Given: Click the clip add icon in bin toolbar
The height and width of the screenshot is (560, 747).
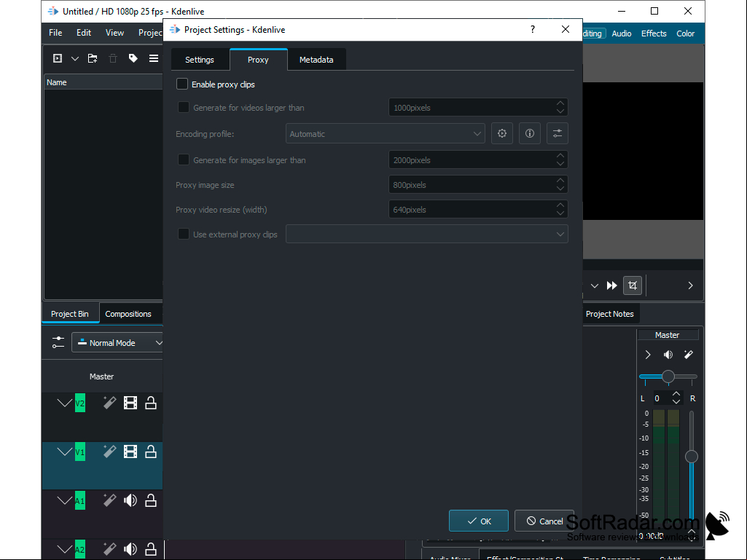Looking at the screenshot, I should tap(58, 58).
